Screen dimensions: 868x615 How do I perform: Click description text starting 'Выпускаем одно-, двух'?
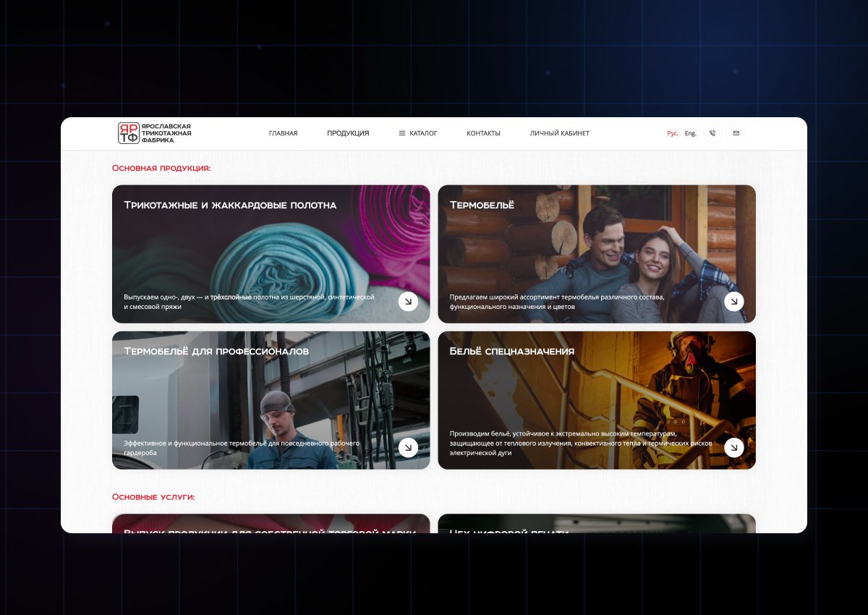[x=250, y=302]
